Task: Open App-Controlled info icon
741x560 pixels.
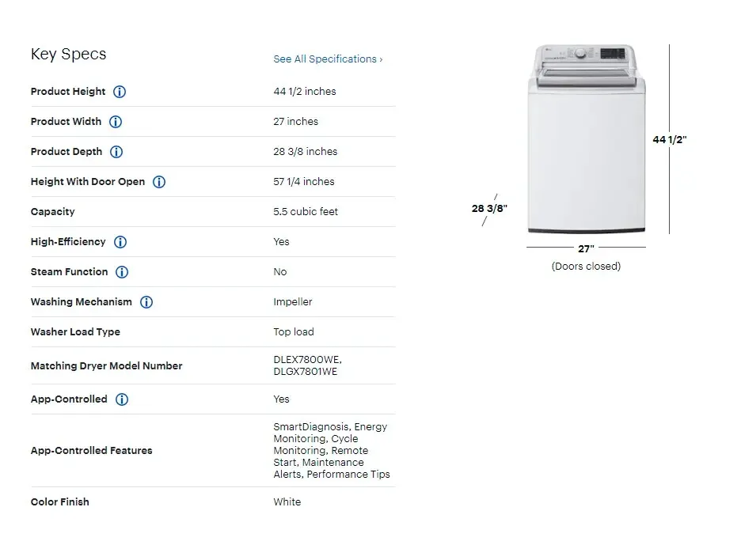Action: coord(122,399)
